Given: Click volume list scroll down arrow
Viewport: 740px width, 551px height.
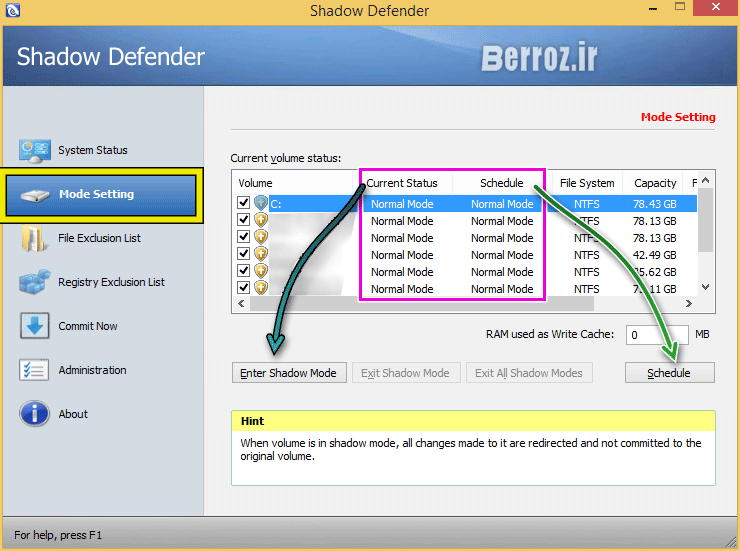Looking at the screenshot, I should click(x=706, y=287).
